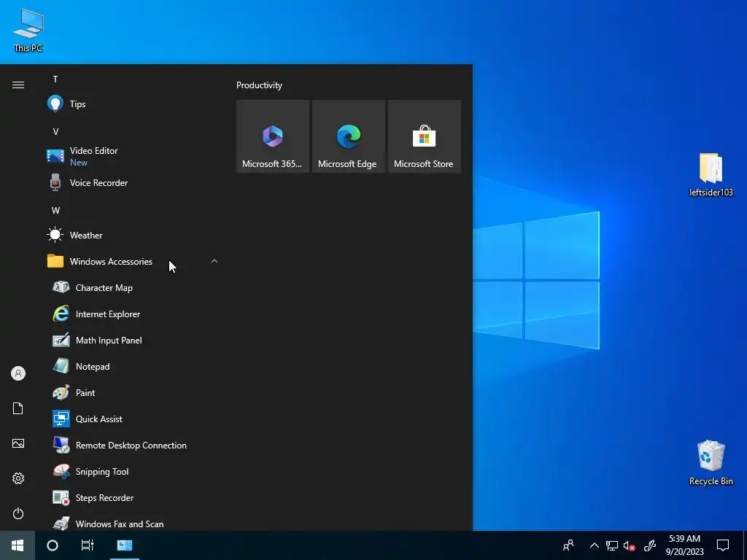
Task: Open the Microsoft Store tile
Action: pyautogui.click(x=425, y=136)
